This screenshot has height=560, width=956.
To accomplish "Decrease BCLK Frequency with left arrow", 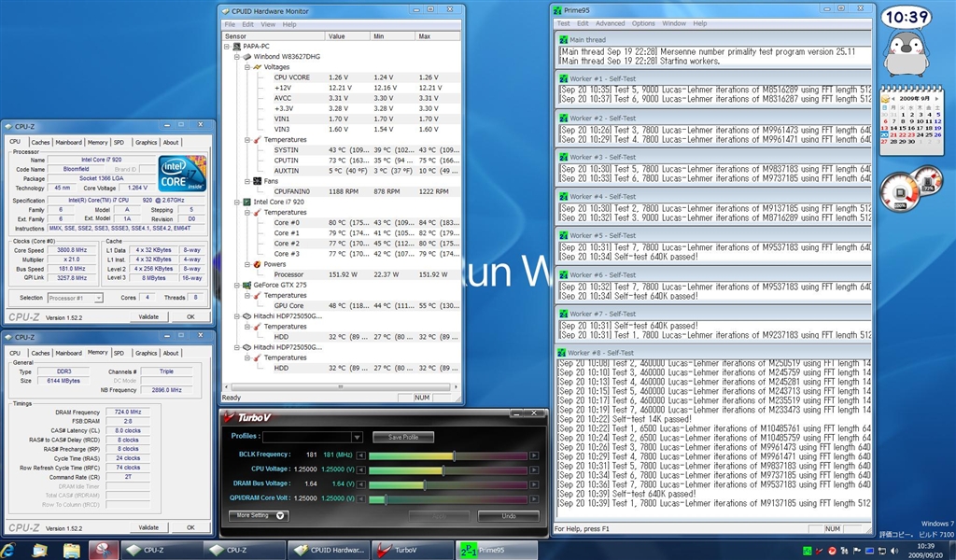I will [x=361, y=455].
